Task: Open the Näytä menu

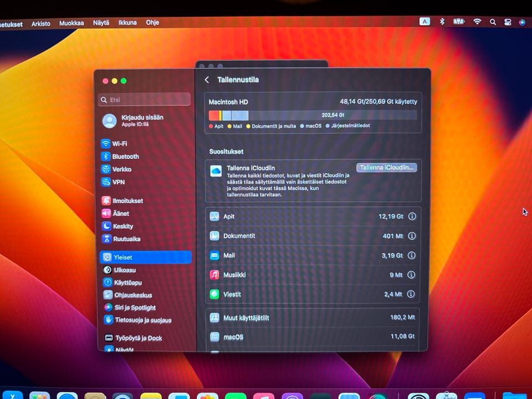Action: tap(101, 23)
